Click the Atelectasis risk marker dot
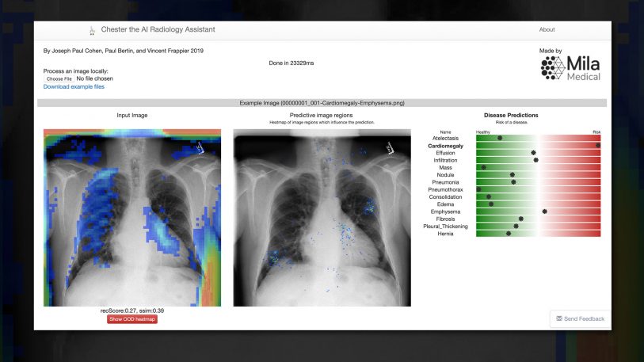Viewport: 644px width, 362px height. (x=499, y=138)
